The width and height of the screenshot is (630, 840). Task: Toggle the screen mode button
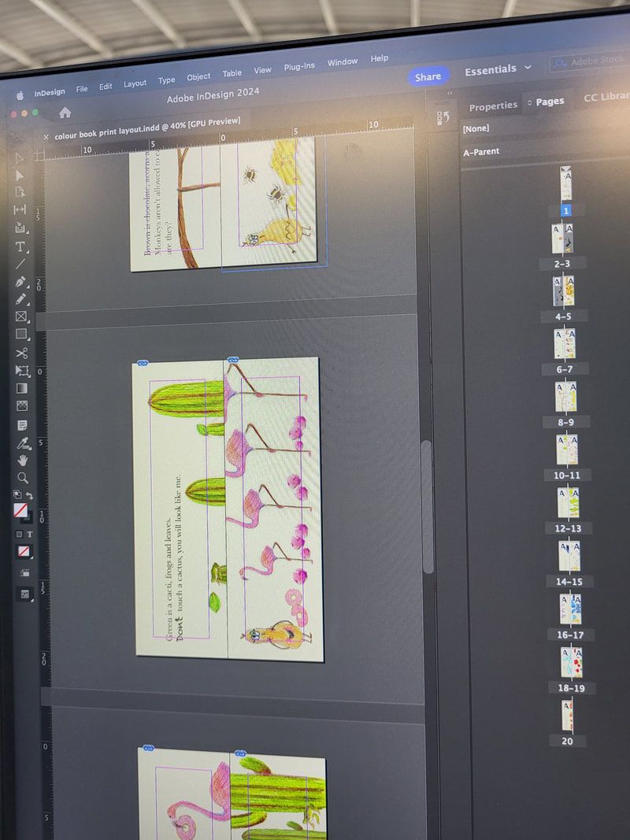(26, 594)
